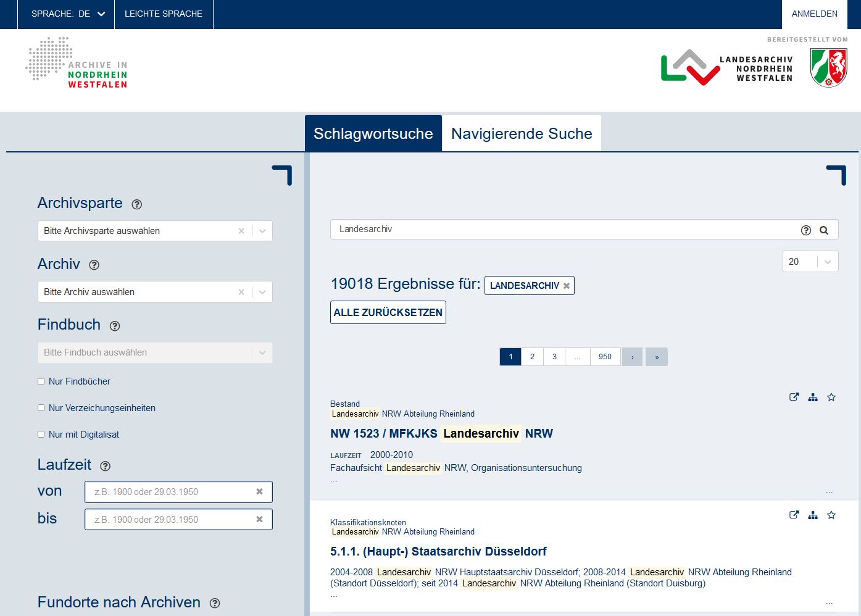Click '19018 Ergebnisse für:' text
Viewport: 861px width, 616px height.
click(x=406, y=284)
